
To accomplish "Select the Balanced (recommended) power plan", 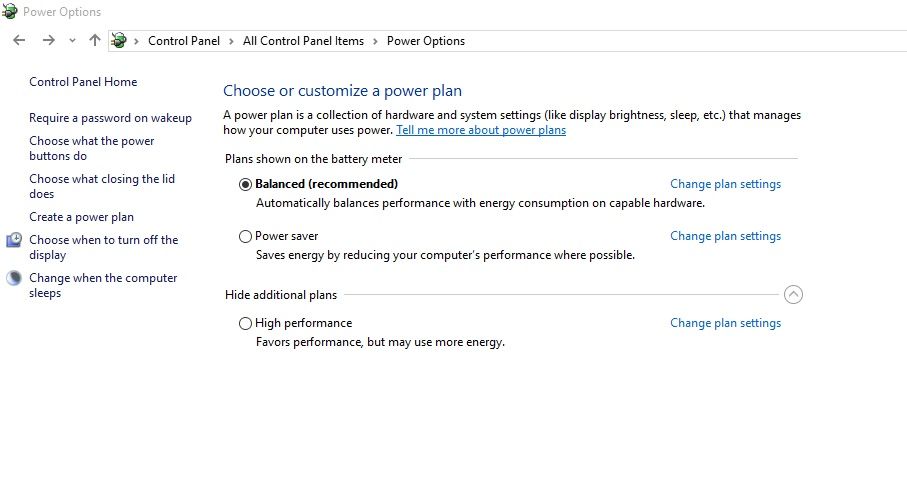I will coord(246,185).
